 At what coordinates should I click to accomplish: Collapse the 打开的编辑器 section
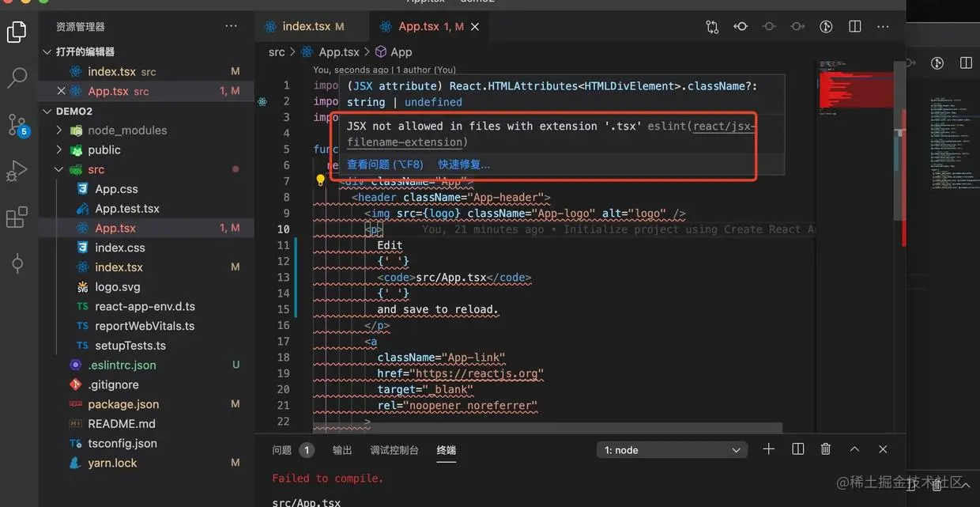[x=47, y=51]
